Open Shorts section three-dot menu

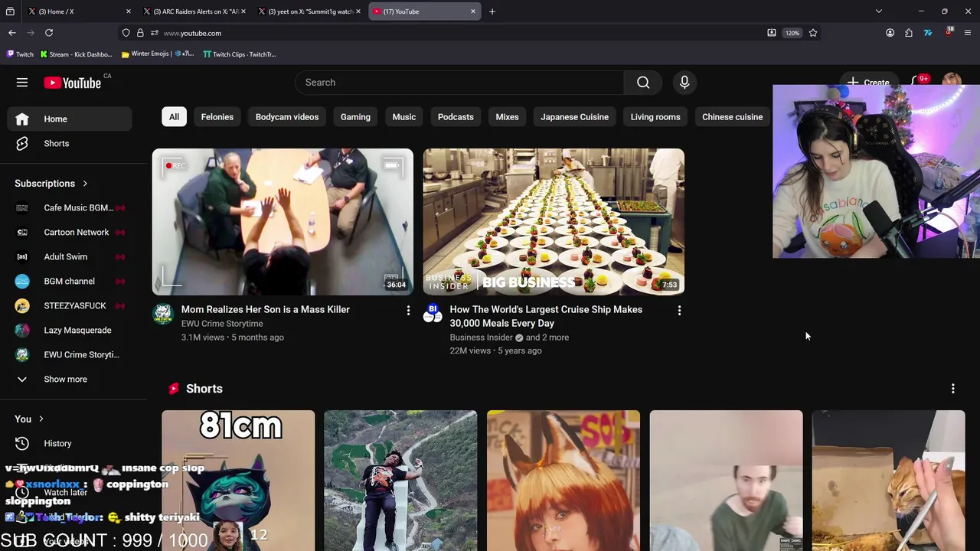[x=952, y=389]
